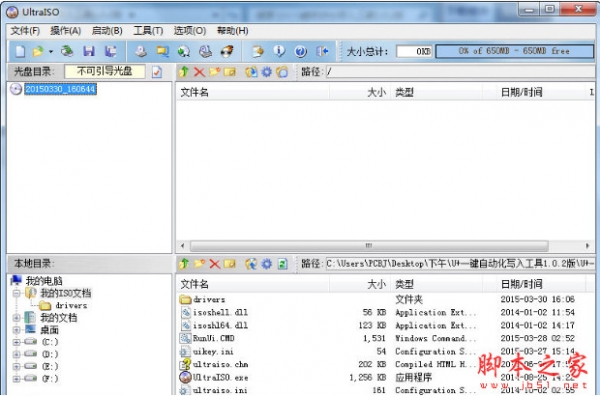Click the Add icon in local pane toolbar
Screen dimensions: 600x396
[x=251, y=264]
